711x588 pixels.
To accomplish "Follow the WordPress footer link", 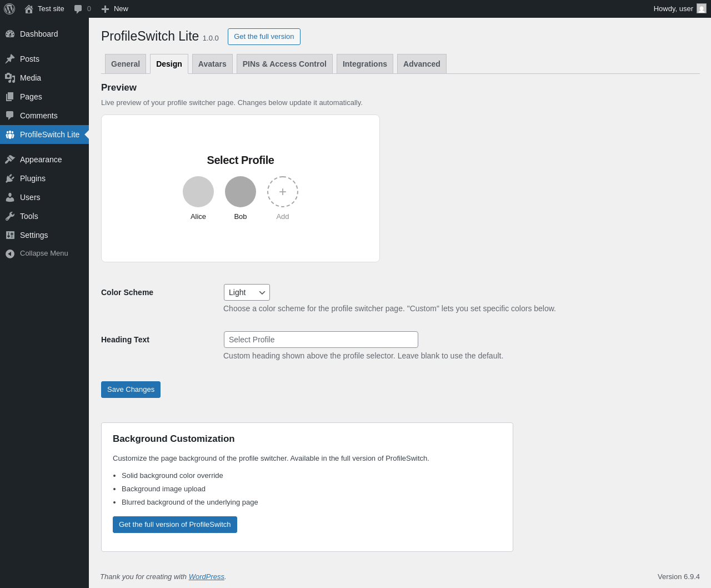I will coord(207,577).
